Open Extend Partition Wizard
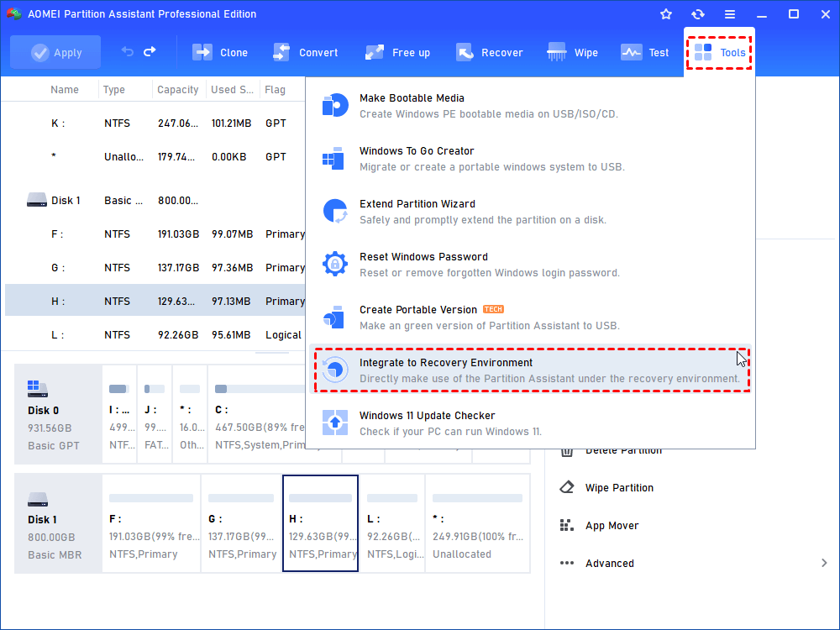The height and width of the screenshot is (630, 840). click(x=530, y=212)
